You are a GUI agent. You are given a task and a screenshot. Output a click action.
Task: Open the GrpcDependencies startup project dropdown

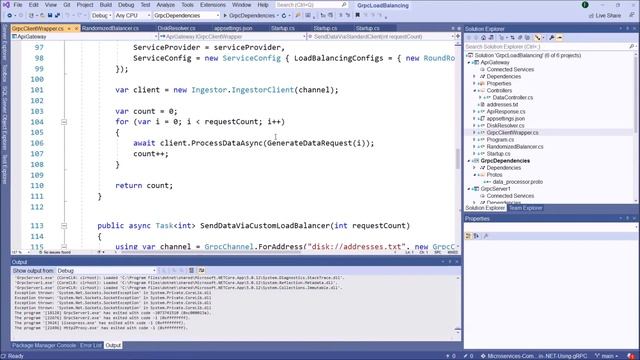187,16
